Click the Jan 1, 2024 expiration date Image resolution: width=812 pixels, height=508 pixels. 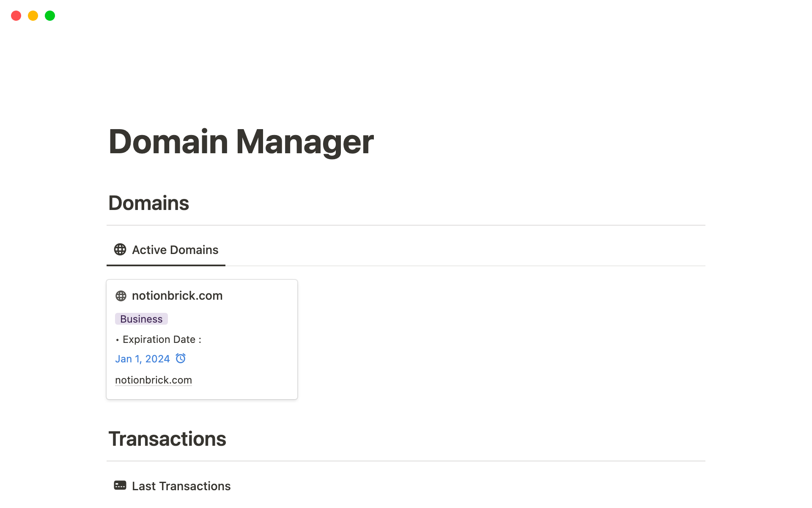click(x=143, y=359)
